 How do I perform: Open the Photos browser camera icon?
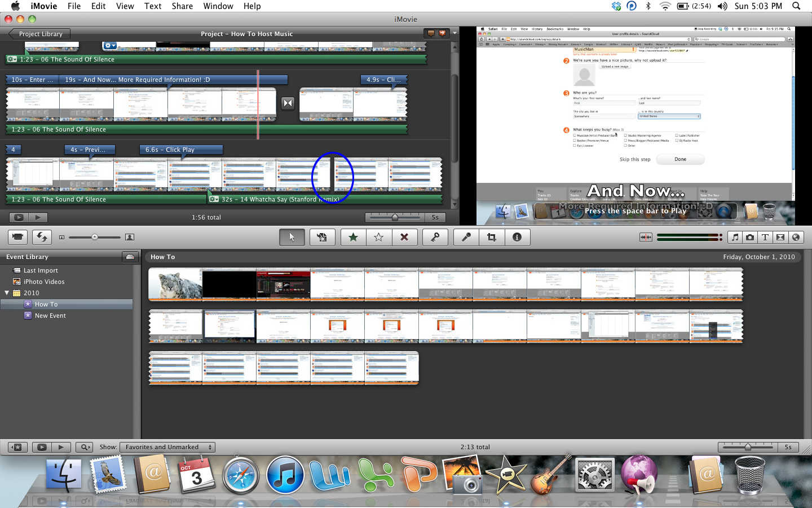click(750, 237)
